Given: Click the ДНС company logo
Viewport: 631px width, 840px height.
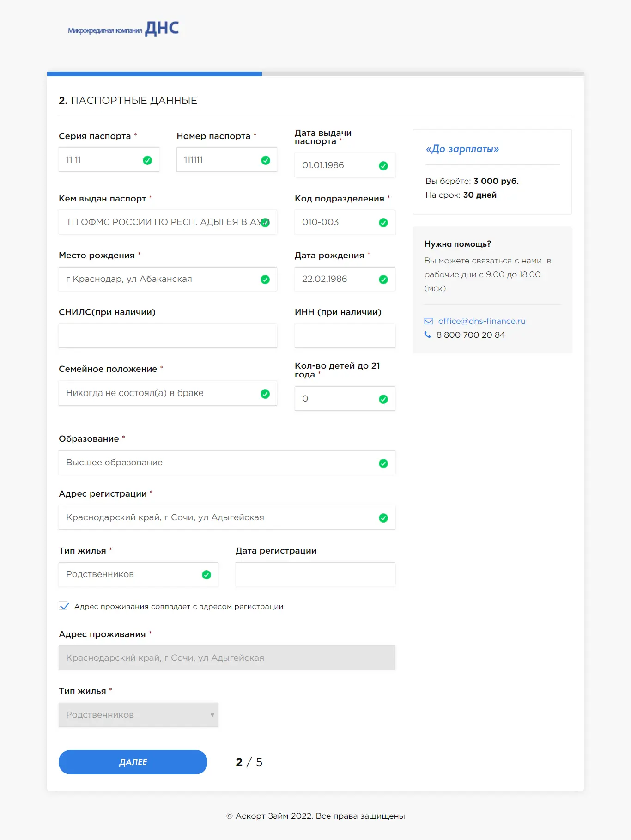Looking at the screenshot, I should (x=123, y=29).
